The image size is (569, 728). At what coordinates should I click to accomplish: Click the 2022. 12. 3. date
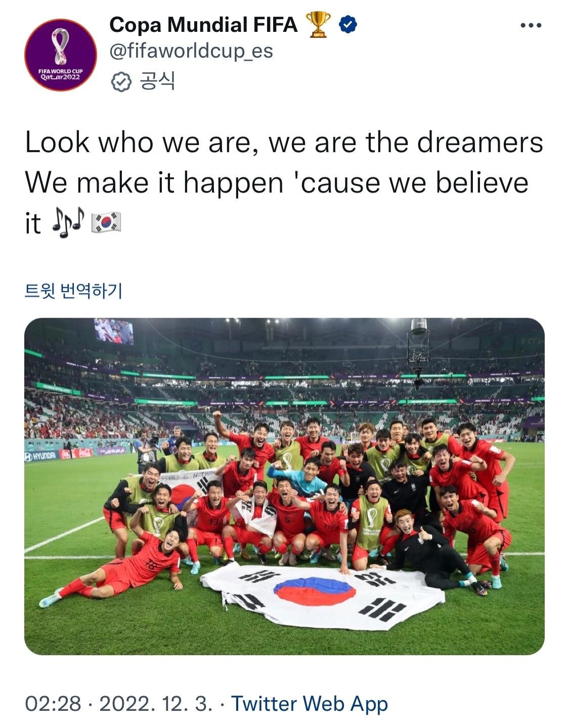click(156, 704)
